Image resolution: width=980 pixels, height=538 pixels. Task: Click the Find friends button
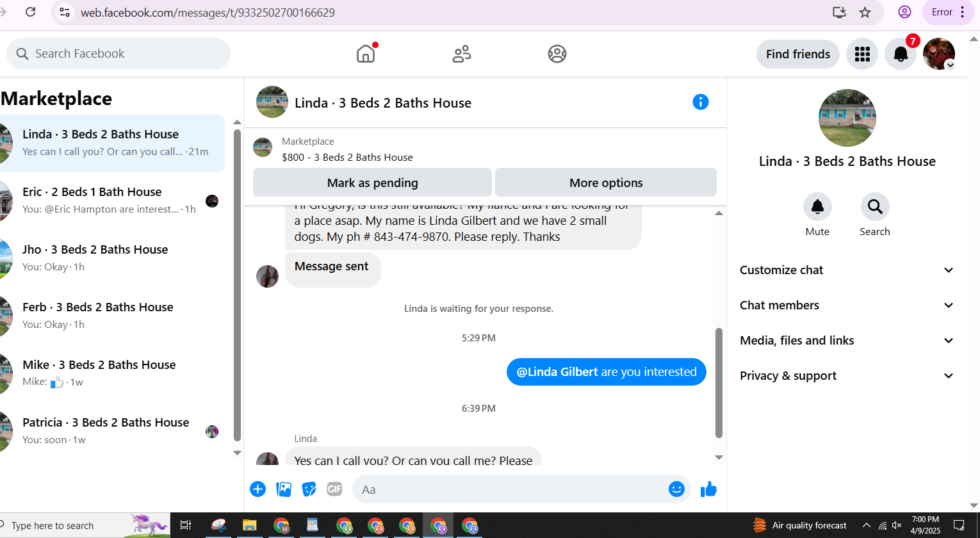point(798,54)
